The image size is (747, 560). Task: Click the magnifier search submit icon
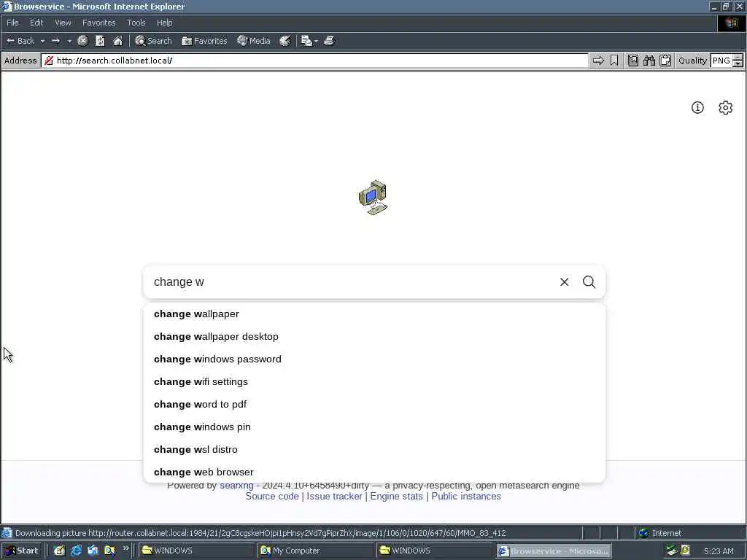(x=589, y=282)
